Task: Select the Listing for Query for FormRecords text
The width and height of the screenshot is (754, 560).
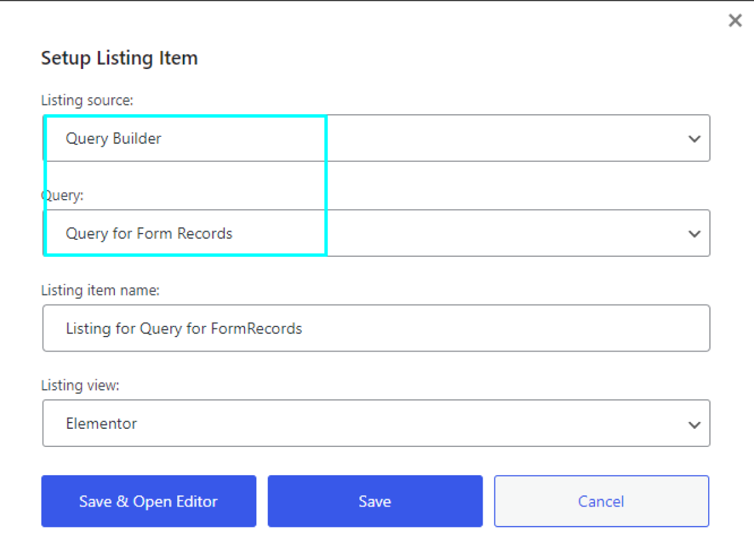Action: coord(183,328)
